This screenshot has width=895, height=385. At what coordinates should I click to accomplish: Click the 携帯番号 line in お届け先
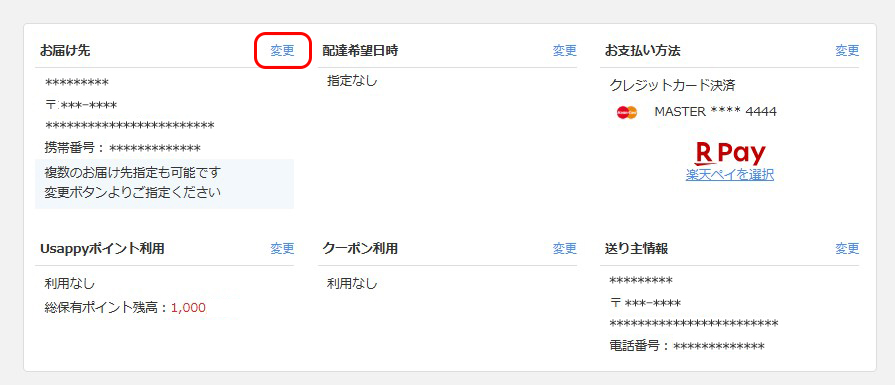pos(123,148)
